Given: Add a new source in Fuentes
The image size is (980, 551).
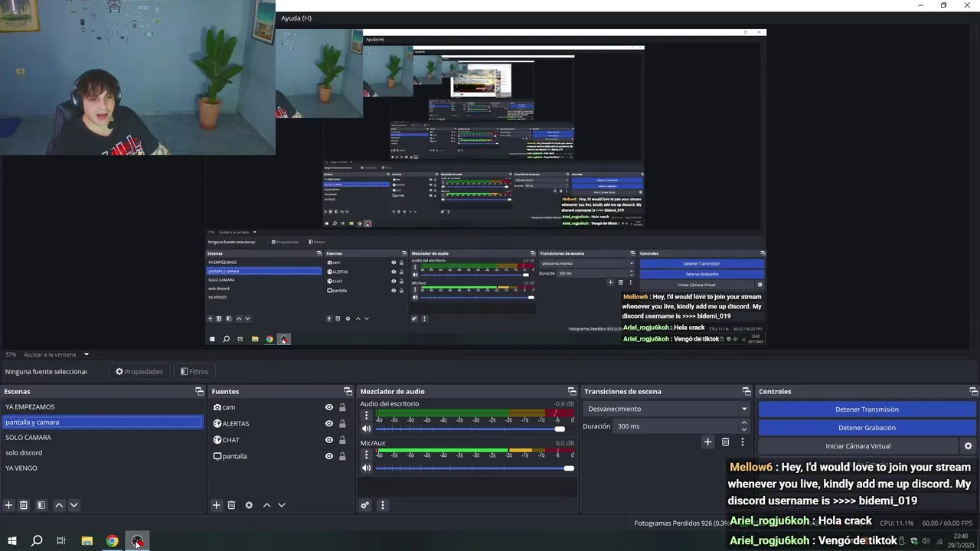Looking at the screenshot, I should (216, 505).
